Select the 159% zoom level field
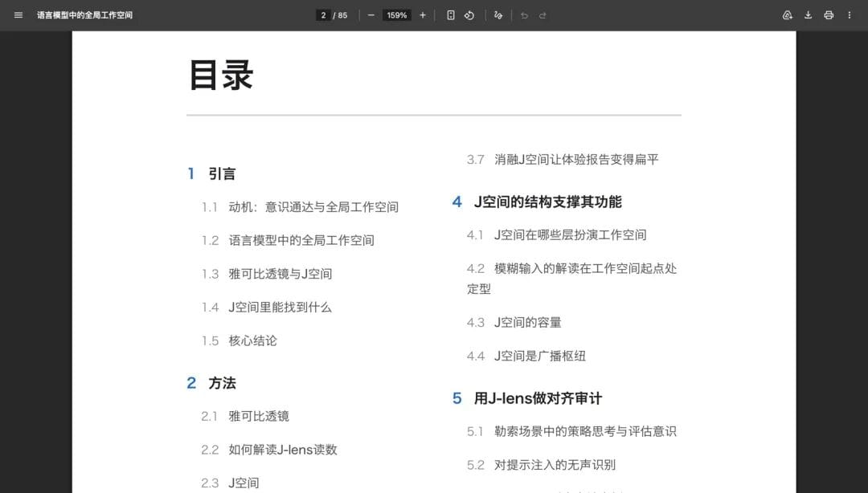The image size is (868, 493). 397,15
